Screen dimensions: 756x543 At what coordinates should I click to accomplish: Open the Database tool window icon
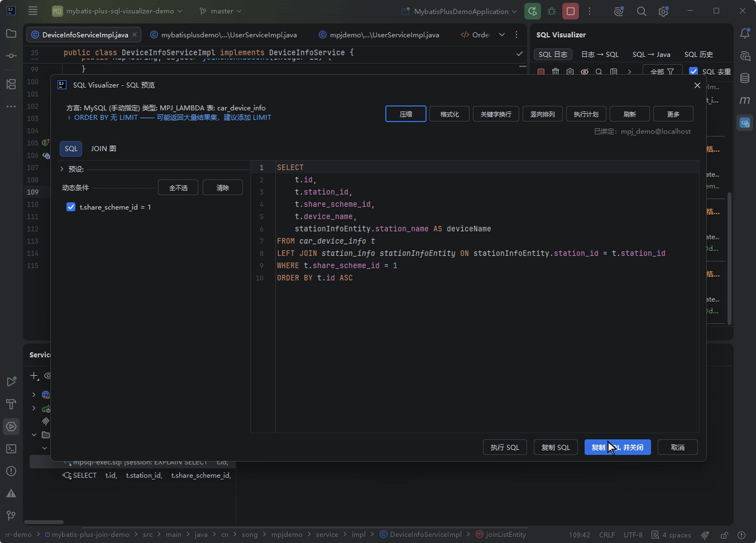[x=745, y=78]
